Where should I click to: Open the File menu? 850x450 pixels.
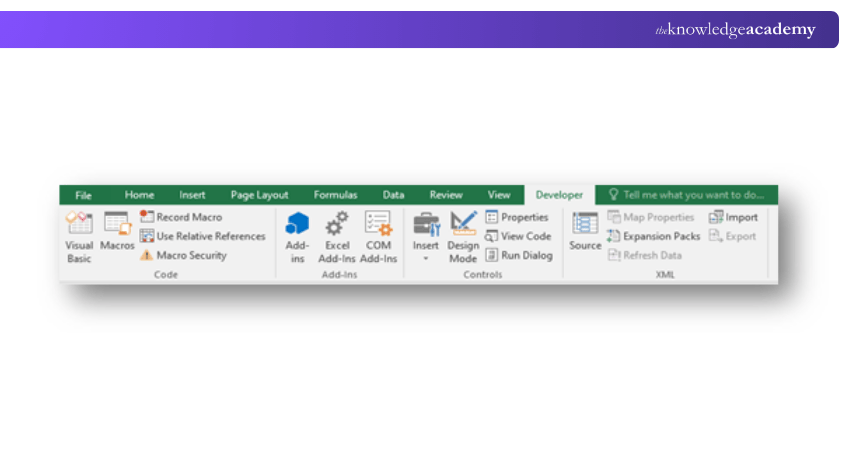[x=83, y=195]
